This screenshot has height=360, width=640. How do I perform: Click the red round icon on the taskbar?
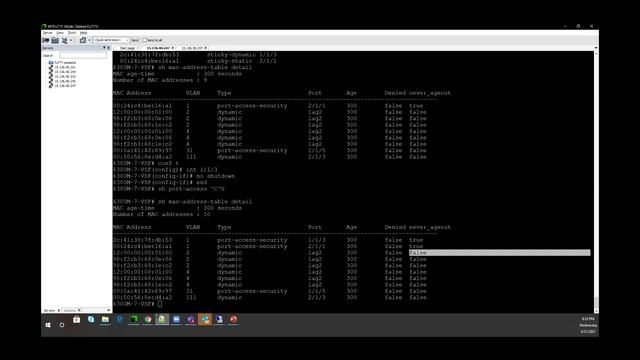(233, 320)
